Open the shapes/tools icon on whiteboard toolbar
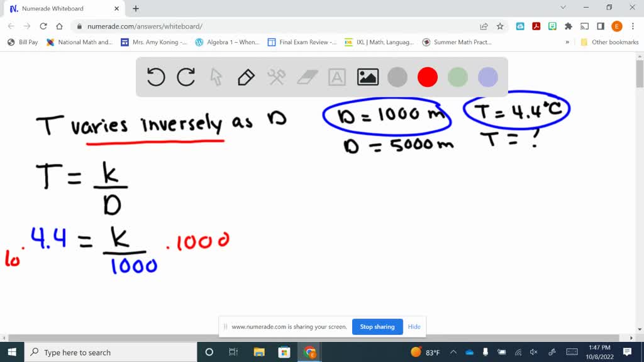Screen dimensions: 644x362 pyautogui.click(x=275, y=77)
